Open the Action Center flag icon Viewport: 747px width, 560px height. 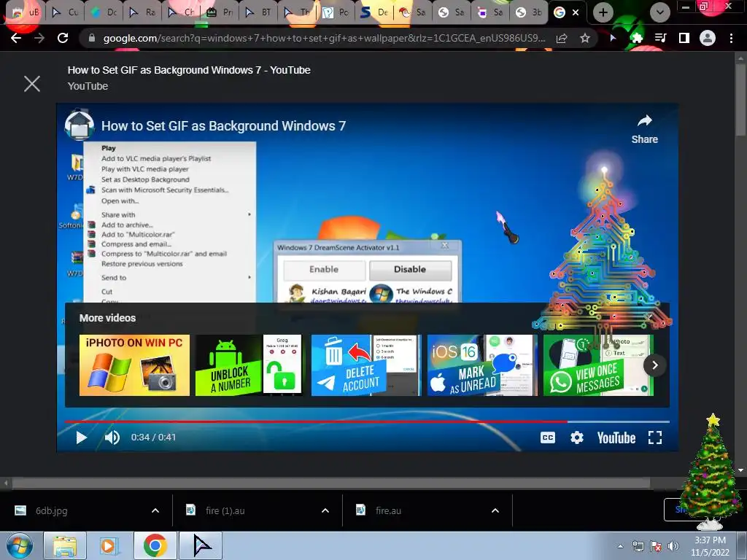point(656,546)
